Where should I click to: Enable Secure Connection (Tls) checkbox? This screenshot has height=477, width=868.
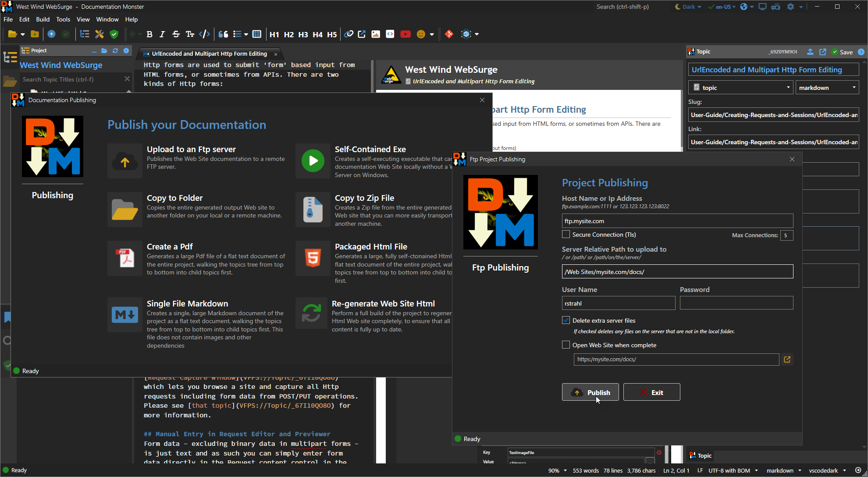click(x=566, y=235)
